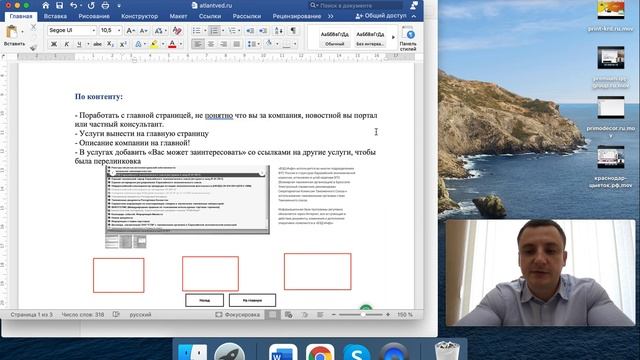Print the document using printer icon
Viewport: 640px width, 360px height.
click(105, 5)
